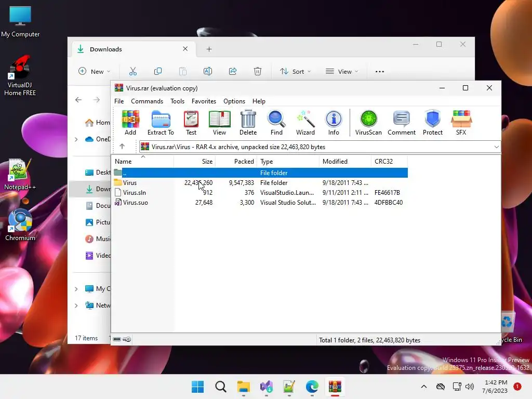Expand OneDrive in the Explorer sidebar
Image resolution: width=532 pixels, height=399 pixels.
(x=76, y=139)
